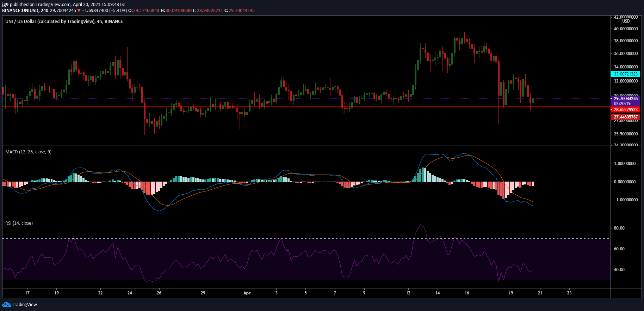Click the RSI 60.00 axis label
This screenshot has width=644, height=311.
point(619,249)
